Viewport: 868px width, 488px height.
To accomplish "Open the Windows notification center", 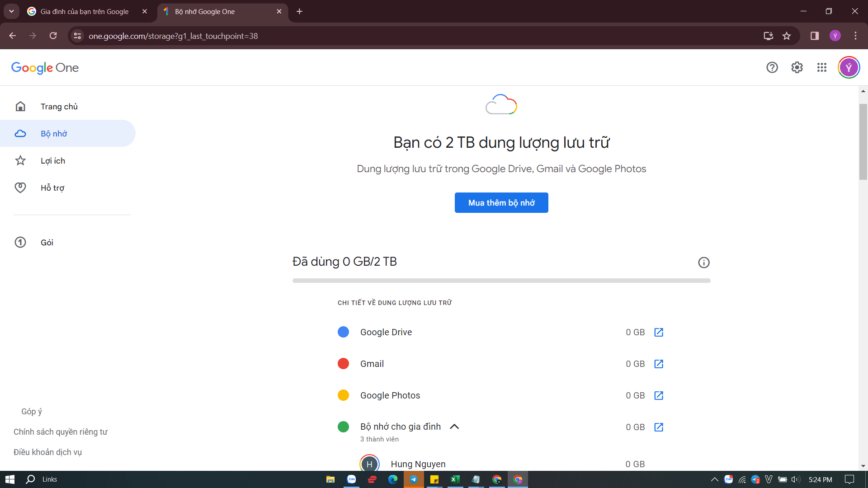I will 849,479.
